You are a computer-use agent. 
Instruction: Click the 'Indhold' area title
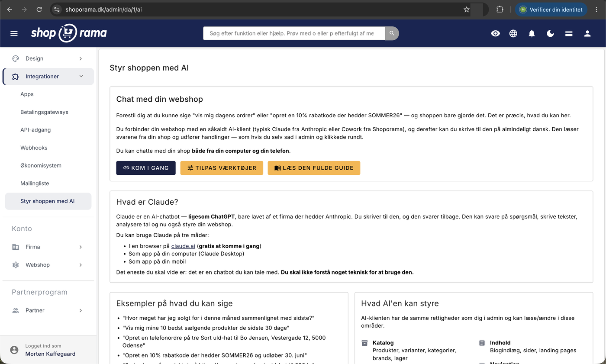(500, 343)
